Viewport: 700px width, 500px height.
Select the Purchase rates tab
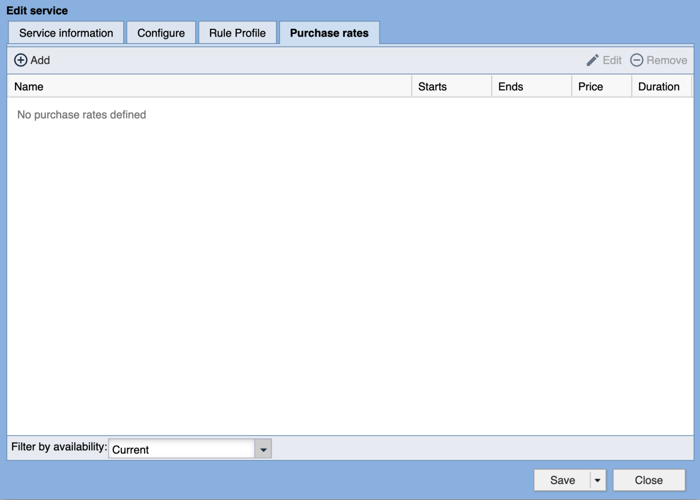click(329, 33)
